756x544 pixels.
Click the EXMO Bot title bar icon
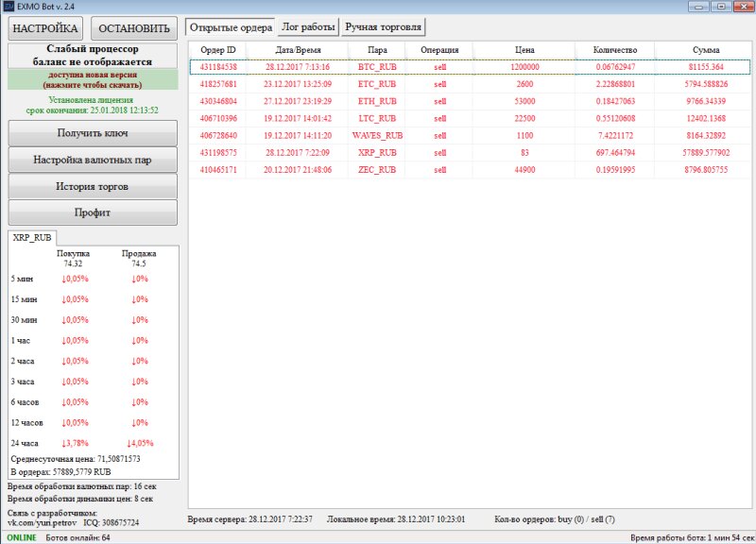pyautogui.click(x=9, y=7)
